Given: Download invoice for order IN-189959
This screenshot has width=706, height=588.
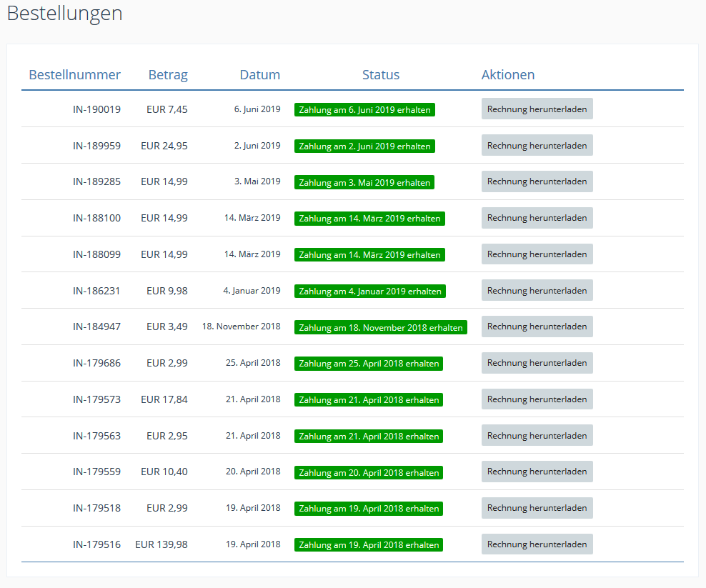Looking at the screenshot, I should (537, 146).
